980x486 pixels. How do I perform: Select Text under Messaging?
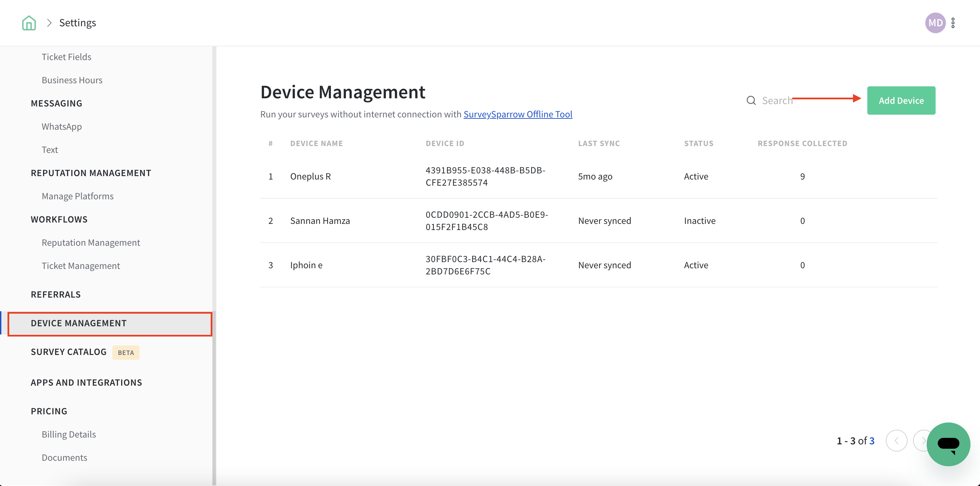point(50,149)
